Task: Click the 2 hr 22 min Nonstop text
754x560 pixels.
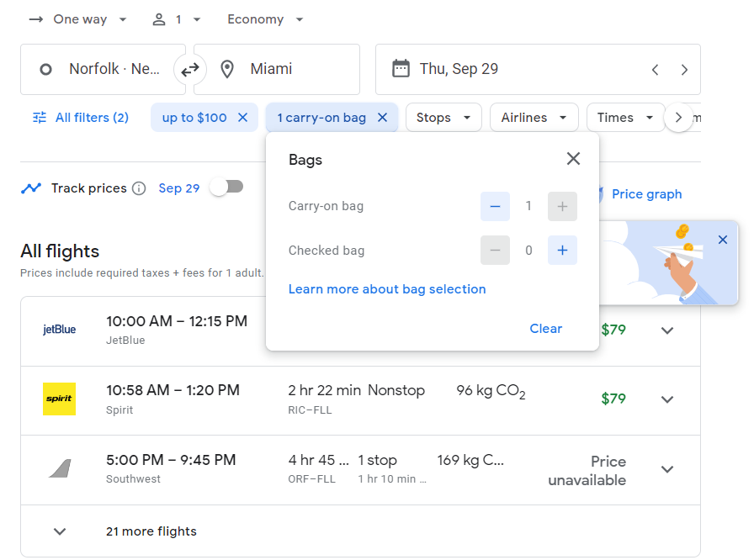Action: [356, 390]
